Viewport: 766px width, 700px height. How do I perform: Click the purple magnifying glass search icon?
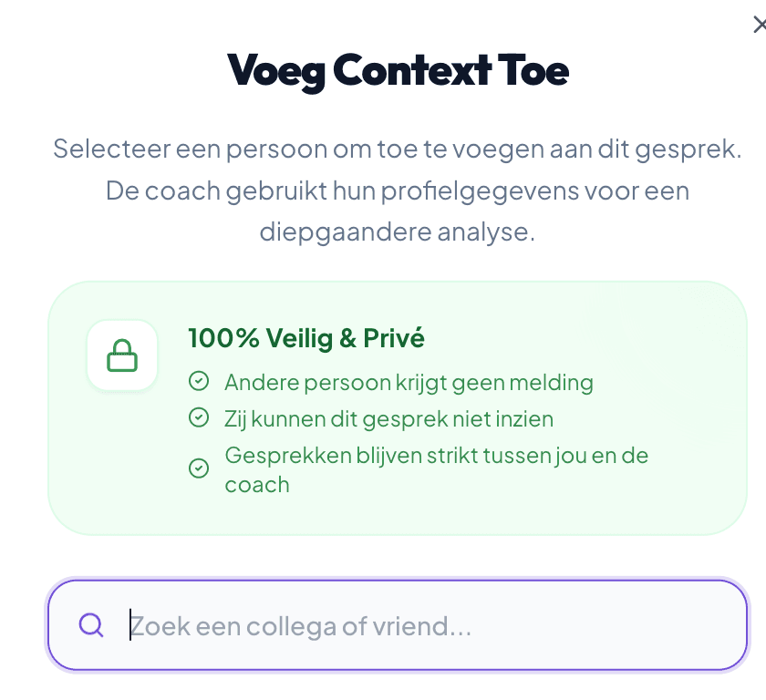pos(91,625)
